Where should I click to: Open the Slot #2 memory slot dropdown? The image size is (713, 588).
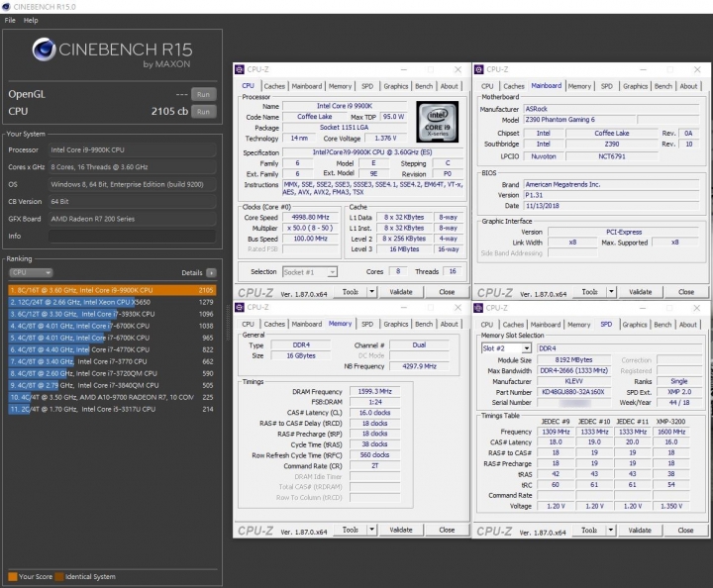506,348
